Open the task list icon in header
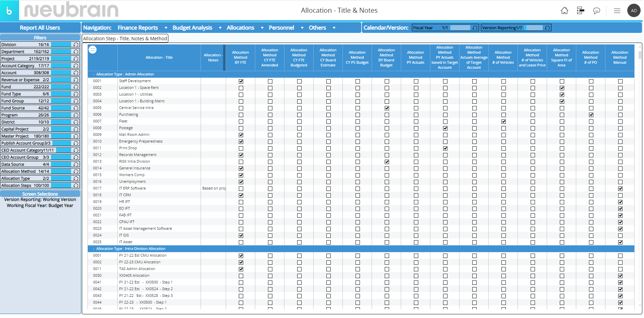 (580, 11)
